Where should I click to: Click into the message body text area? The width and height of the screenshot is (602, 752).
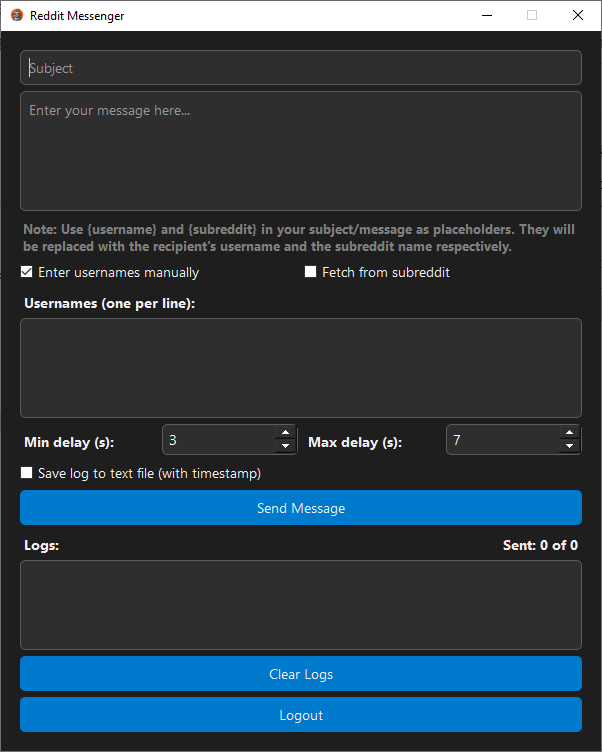point(301,151)
